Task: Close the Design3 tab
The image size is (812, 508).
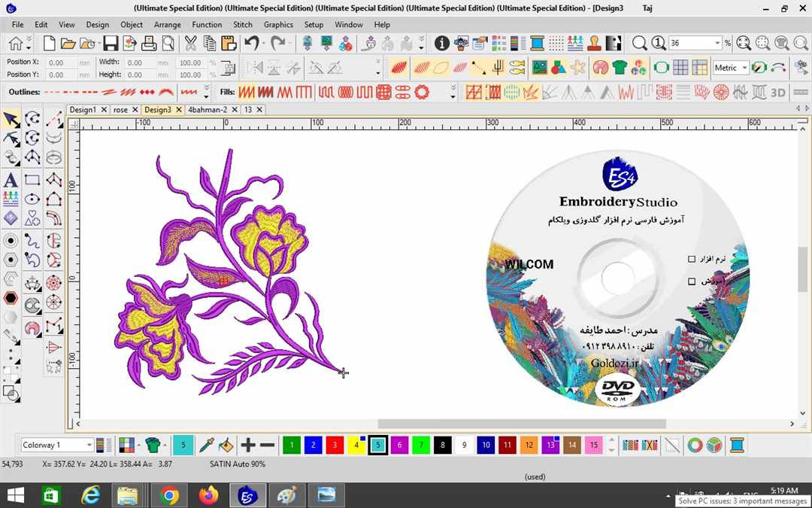Action: click(179, 109)
